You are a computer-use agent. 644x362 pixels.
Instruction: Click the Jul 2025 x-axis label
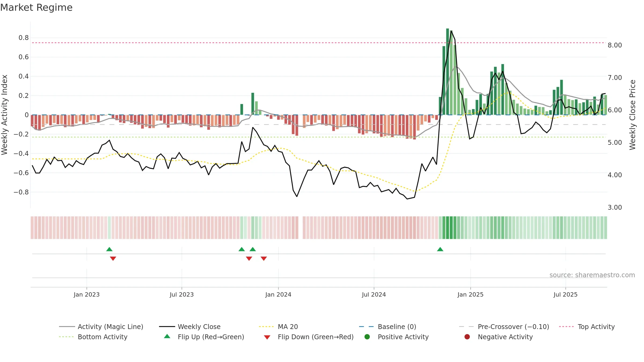tap(565, 294)
